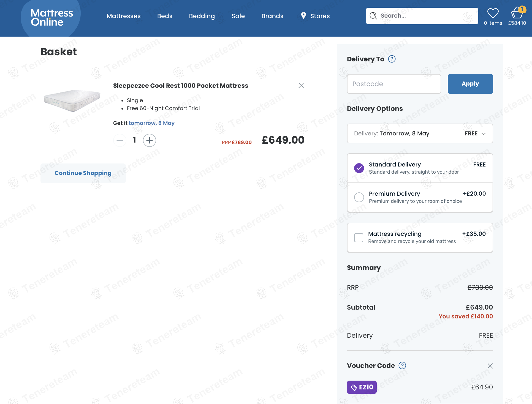The width and height of the screenshot is (532, 404).
Task: Click the Apply postcode button
Action: [x=470, y=84]
